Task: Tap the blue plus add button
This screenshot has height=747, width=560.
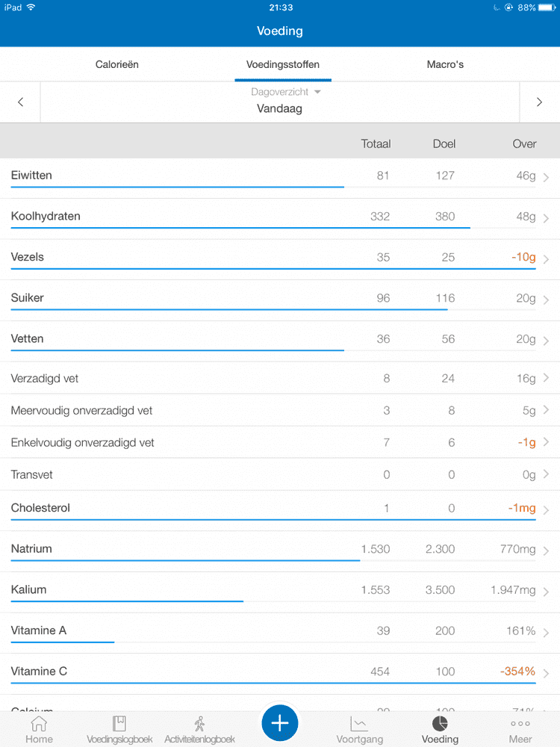Action: pyautogui.click(x=280, y=723)
